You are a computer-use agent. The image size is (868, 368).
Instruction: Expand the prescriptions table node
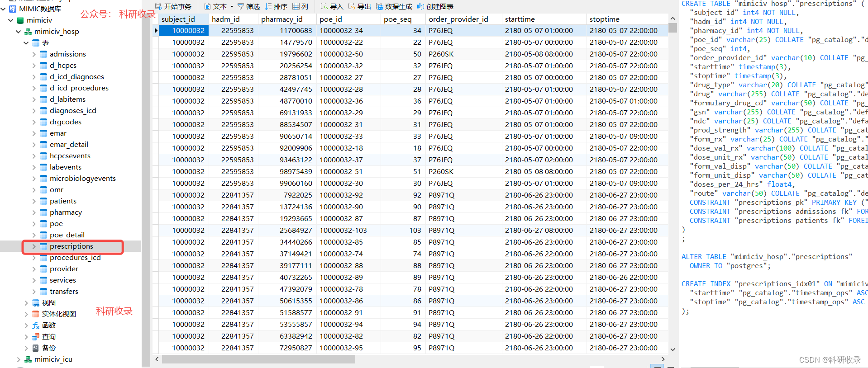pos(34,246)
